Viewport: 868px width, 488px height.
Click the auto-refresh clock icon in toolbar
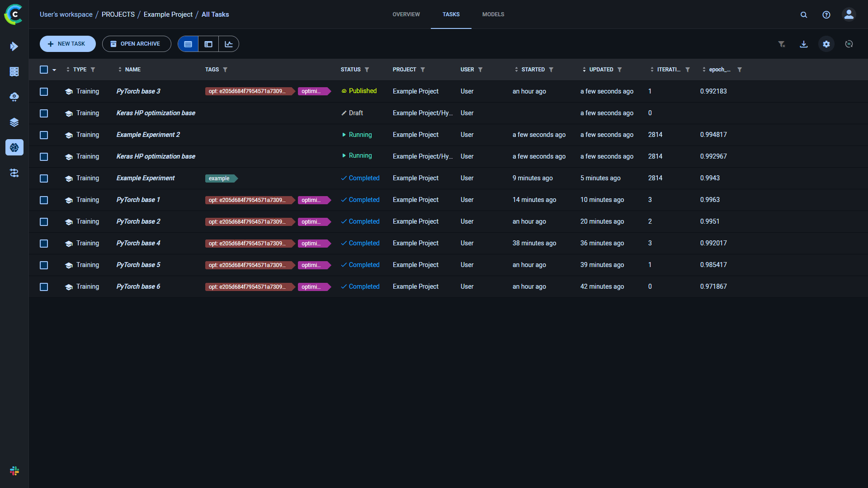(x=849, y=44)
